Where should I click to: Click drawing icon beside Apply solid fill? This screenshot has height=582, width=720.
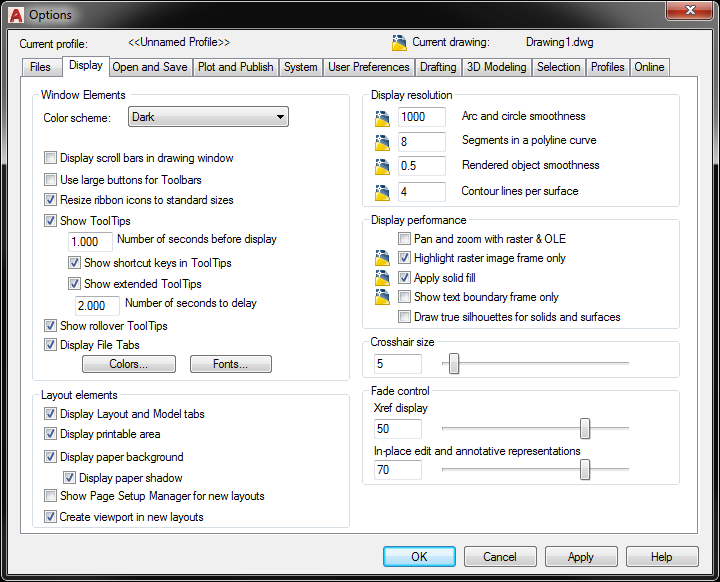382,277
